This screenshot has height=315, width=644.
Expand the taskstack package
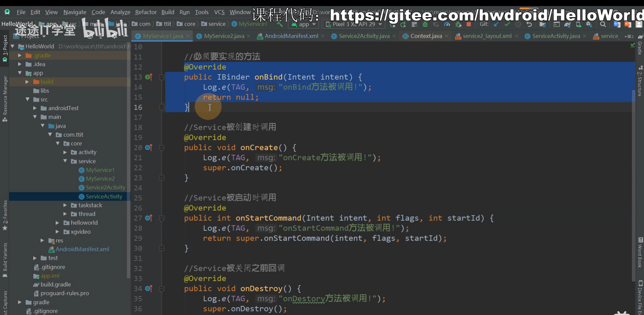coord(65,205)
